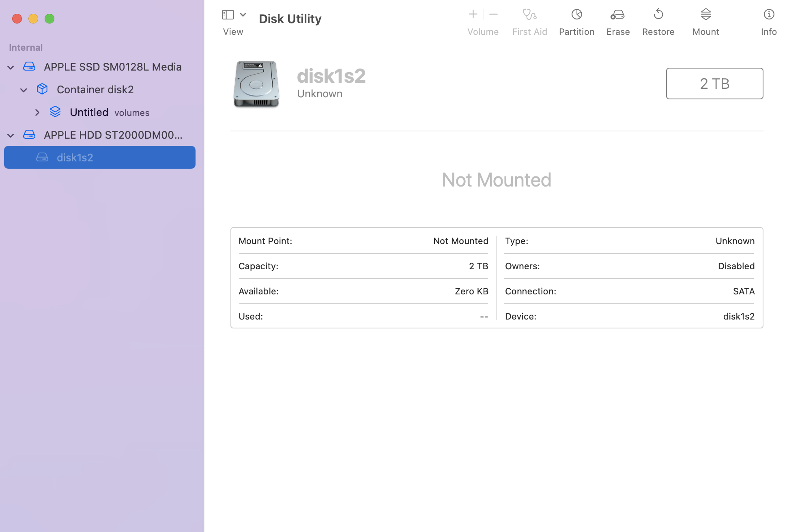Click the Add Volume plus icon
The width and height of the screenshot is (787, 532).
[473, 14]
